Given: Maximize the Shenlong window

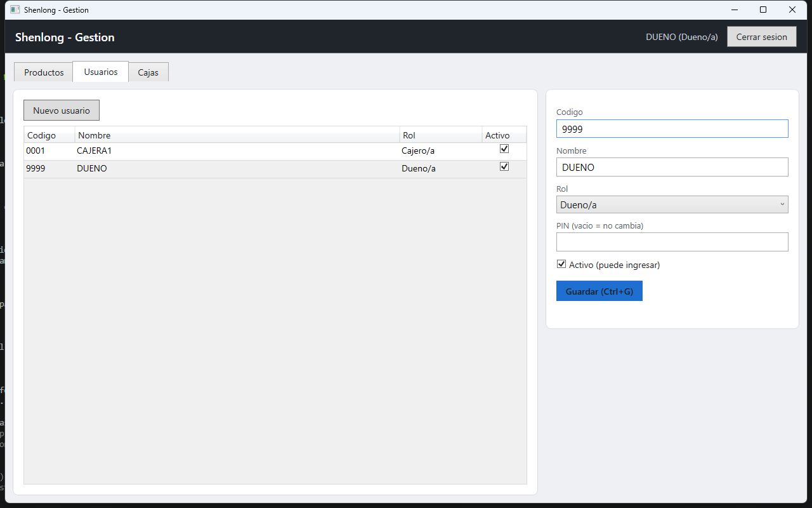Looking at the screenshot, I should (x=763, y=10).
